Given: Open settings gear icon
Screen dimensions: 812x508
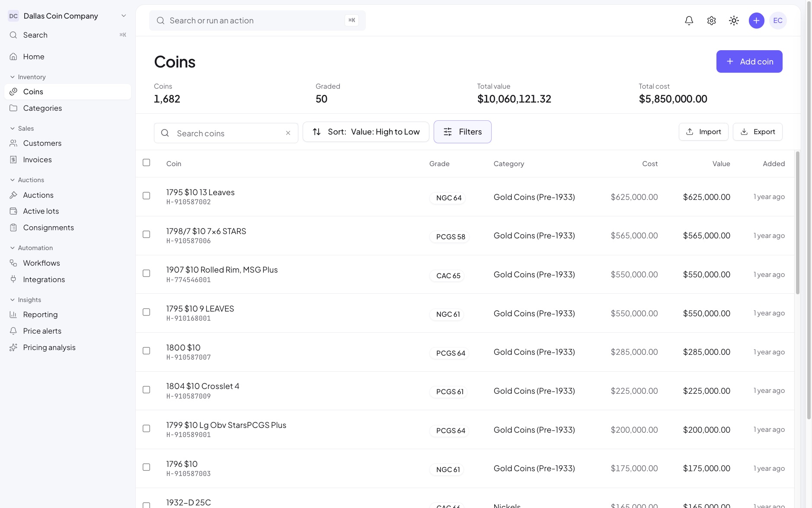Looking at the screenshot, I should coord(711,20).
